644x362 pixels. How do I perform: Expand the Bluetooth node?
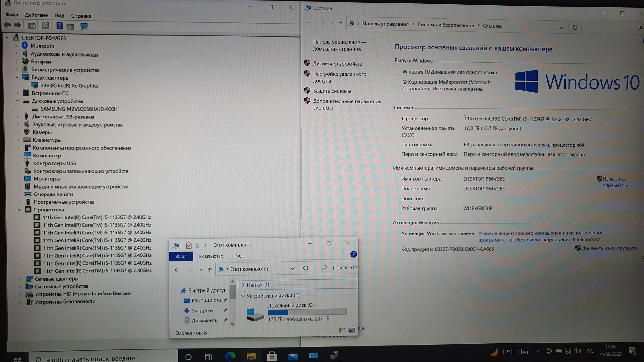coord(16,46)
